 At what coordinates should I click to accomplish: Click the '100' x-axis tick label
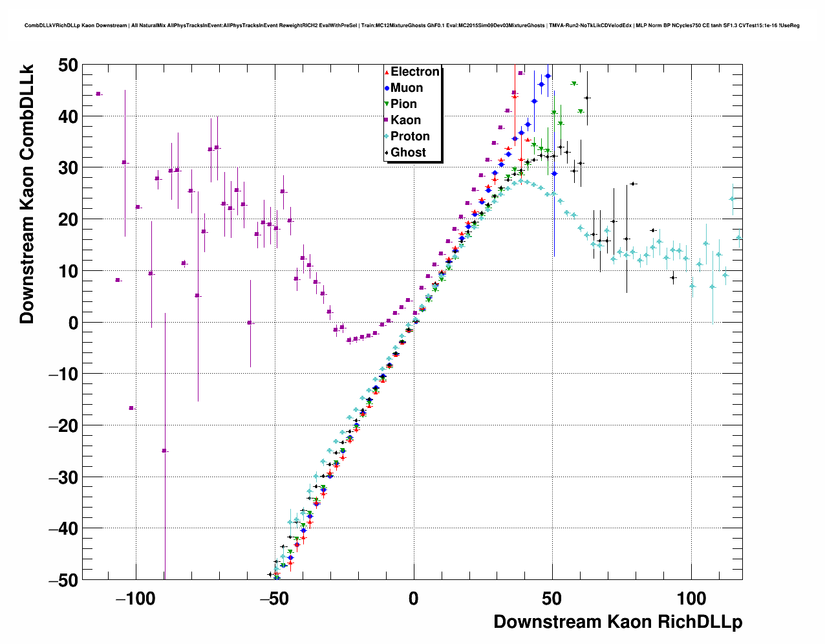[x=691, y=599]
